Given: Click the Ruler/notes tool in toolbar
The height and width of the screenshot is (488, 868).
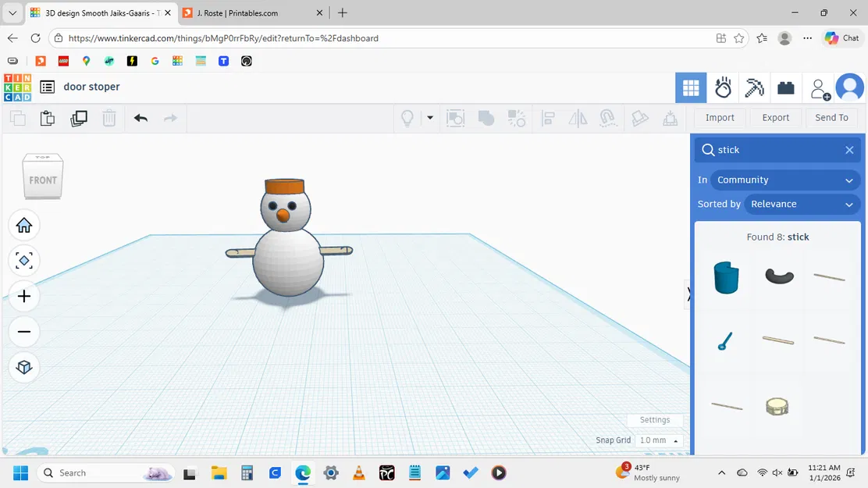Looking at the screenshot, I should click(x=640, y=118).
